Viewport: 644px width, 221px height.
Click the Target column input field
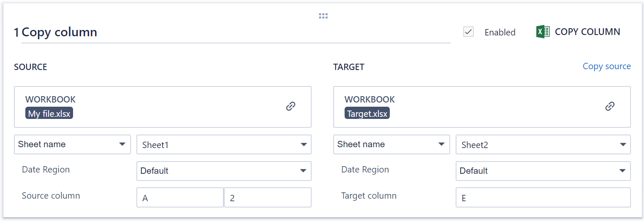point(543,198)
